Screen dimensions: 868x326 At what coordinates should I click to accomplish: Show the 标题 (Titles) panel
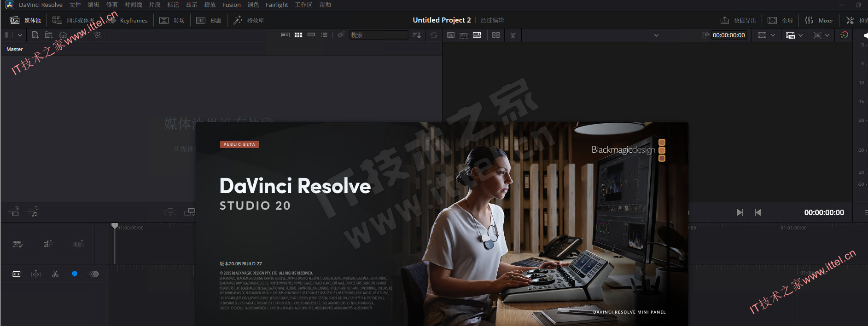coord(209,20)
